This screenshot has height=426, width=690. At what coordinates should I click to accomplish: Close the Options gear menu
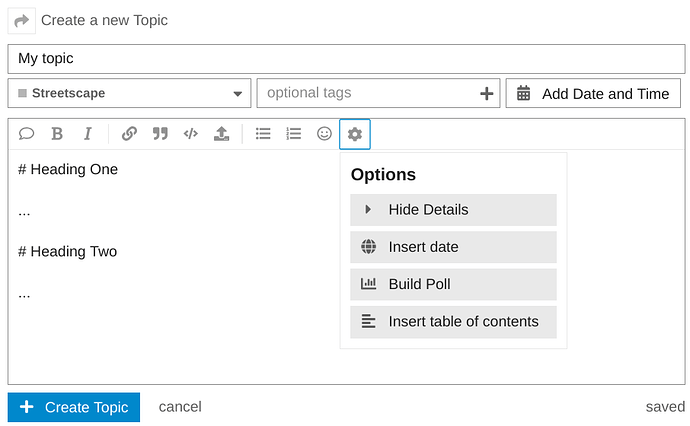coord(355,134)
